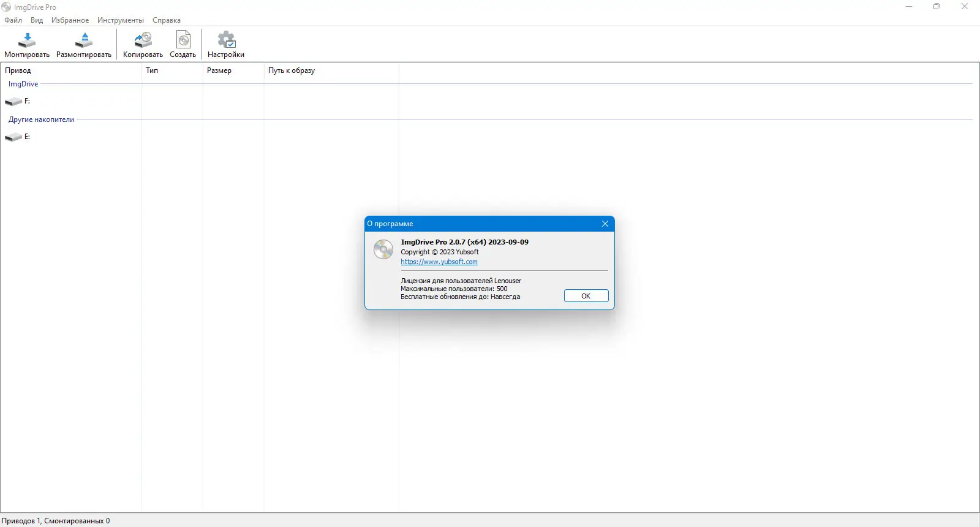Open the Избранное menu

(70, 20)
